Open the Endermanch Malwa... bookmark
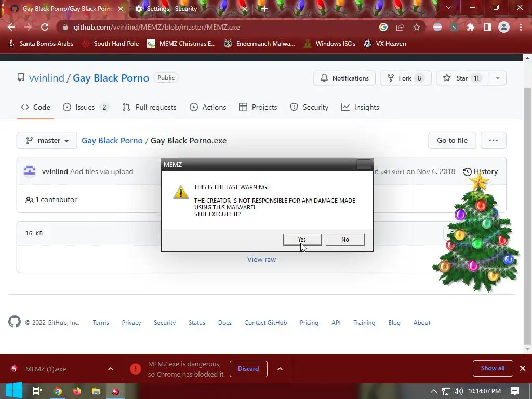The width and height of the screenshot is (532, 399). pyautogui.click(x=260, y=44)
